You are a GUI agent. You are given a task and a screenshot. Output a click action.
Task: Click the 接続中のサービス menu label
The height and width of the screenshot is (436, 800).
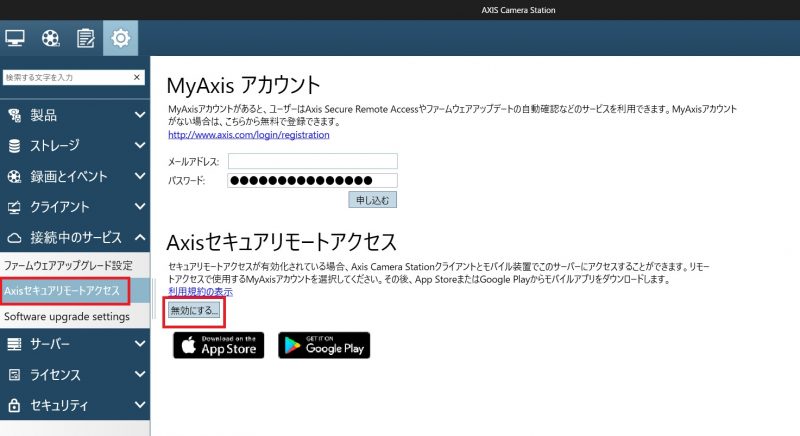[x=76, y=238]
